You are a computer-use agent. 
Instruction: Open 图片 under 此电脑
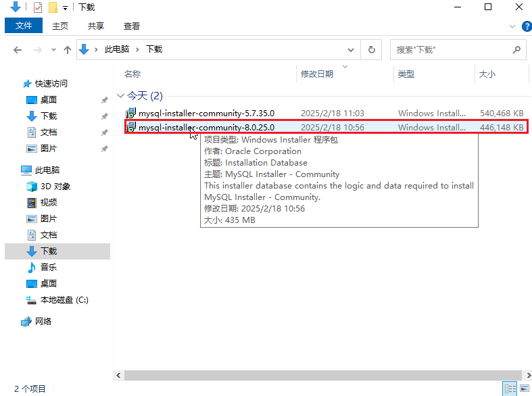point(49,219)
